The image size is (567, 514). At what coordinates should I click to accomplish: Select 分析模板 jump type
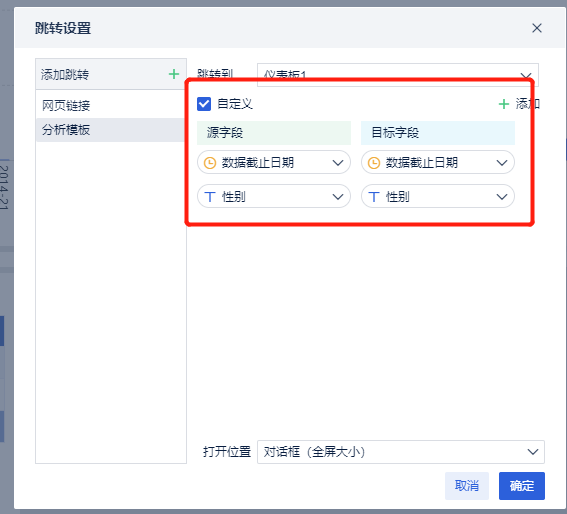tap(110, 129)
